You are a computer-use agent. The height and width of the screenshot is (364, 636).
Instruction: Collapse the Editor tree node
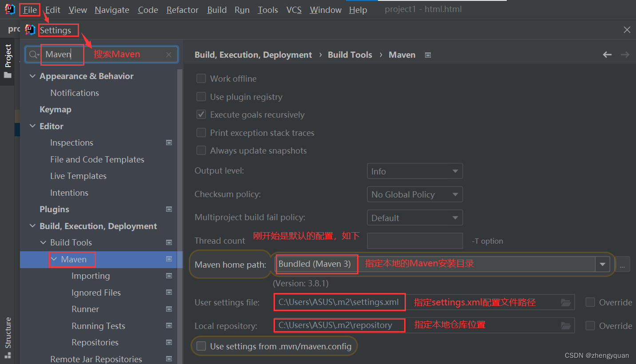[32, 126]
